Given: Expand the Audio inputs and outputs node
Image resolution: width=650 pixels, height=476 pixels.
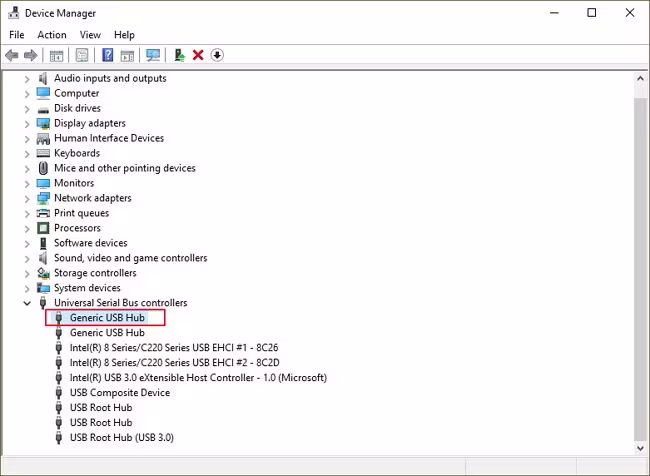Looking at the screenshot, I should click(27, 79).
